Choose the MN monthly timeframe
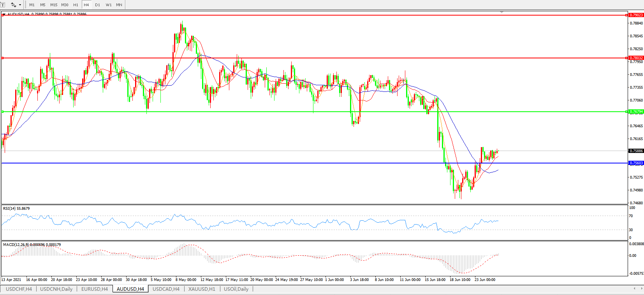This screenshot has height=295, width=644. click(x=119, y=5)
